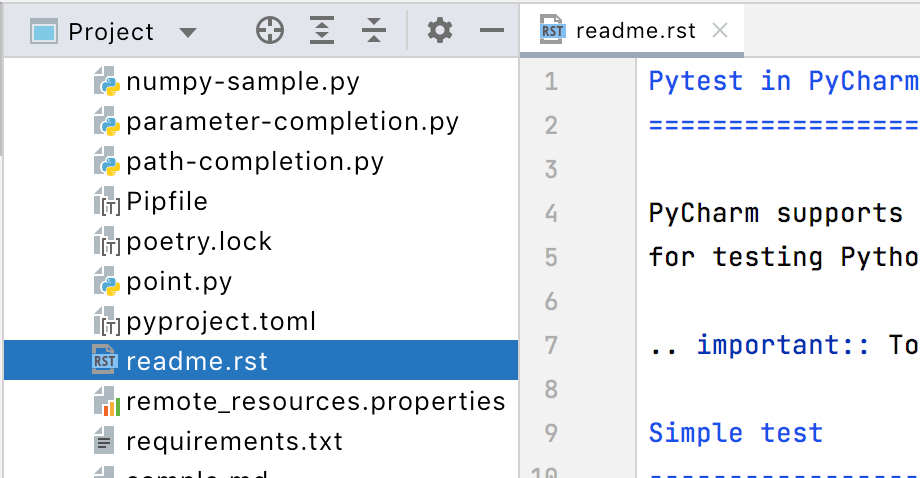The width and height of the screenshot is (920, 478).
Task: Select parameter-completion.py in the project tree
Action: point(292,122)
